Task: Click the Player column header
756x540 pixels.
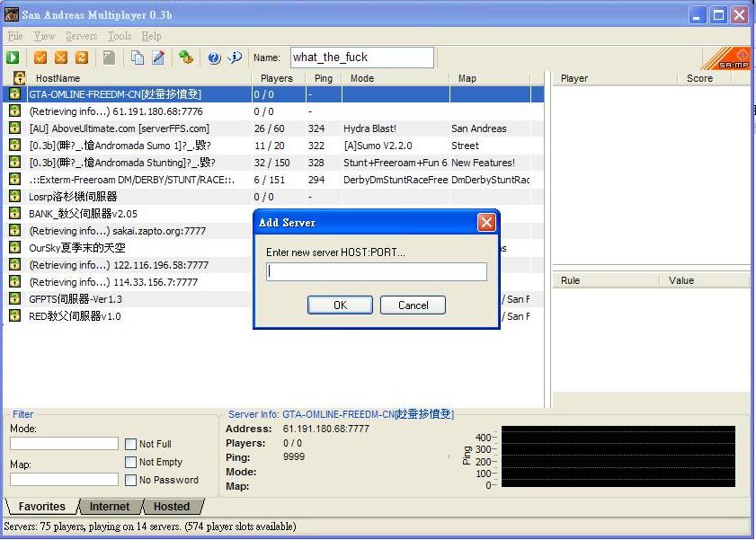Action: tap(615, 78)
